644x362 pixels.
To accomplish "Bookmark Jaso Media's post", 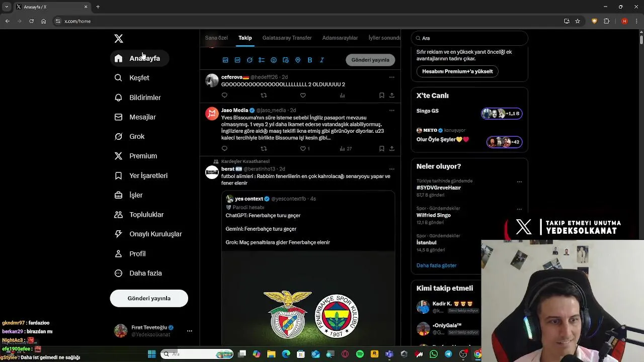I will click(x=382, y=148).
